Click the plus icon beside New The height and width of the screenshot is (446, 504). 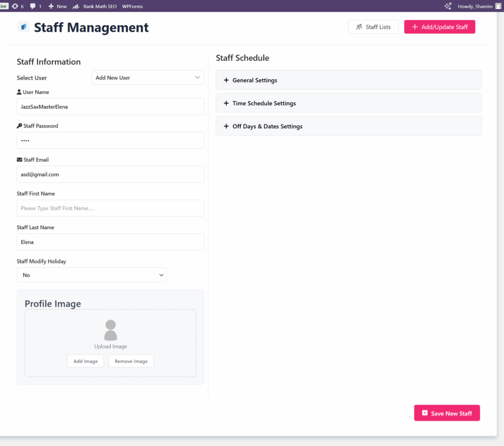tap(50, 6)
